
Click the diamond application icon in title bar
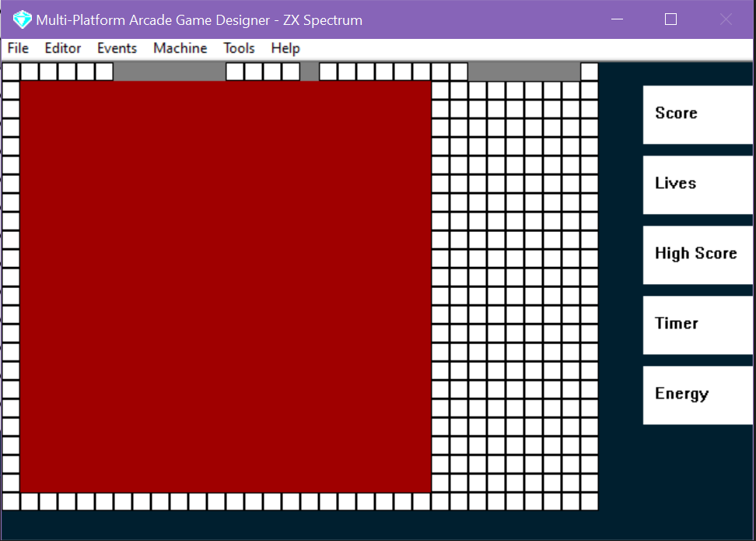point(22,19)
